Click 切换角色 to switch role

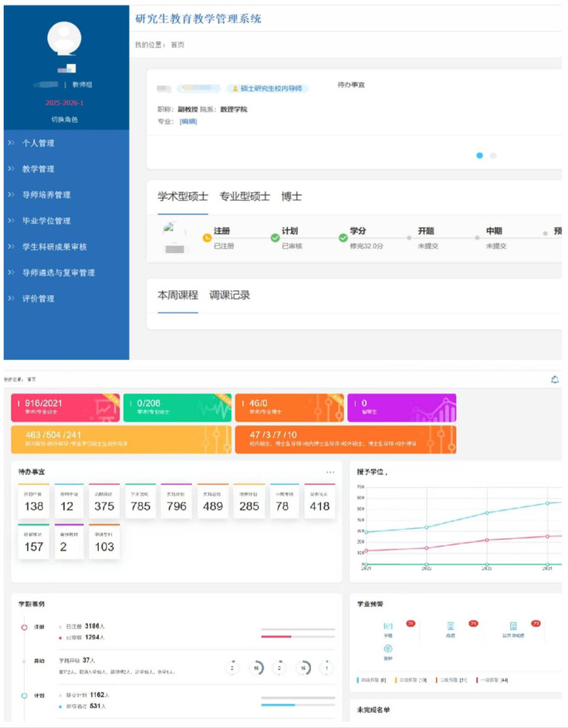point(64,120)
